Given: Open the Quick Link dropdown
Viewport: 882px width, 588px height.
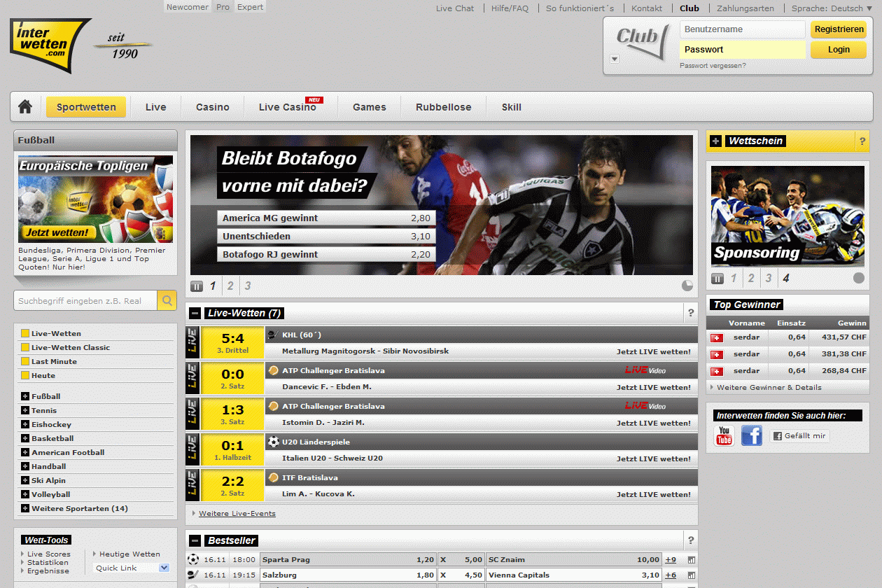Looking at the screenshot, I should pos(132,568).
